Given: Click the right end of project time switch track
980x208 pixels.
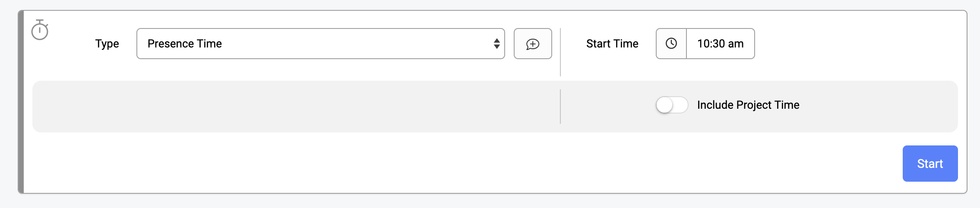Looking at the screenshot, I should pyautogui.click(x=682, y=105).
